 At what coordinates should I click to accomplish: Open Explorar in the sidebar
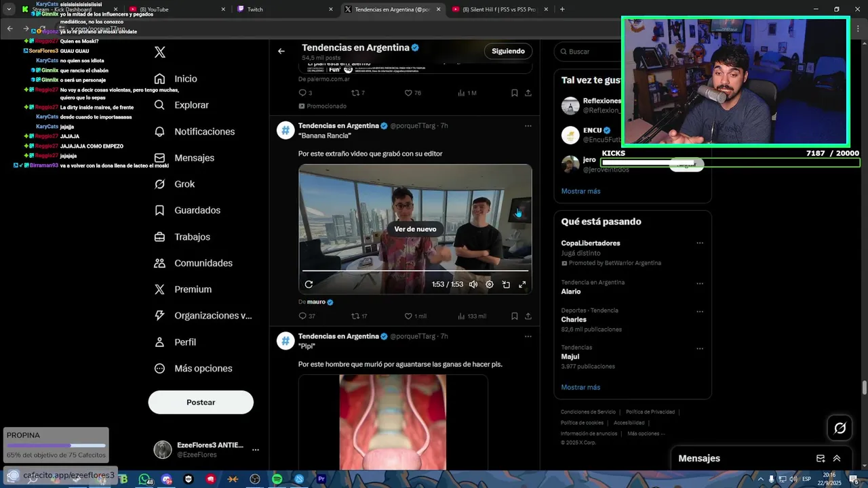point(181,105)
